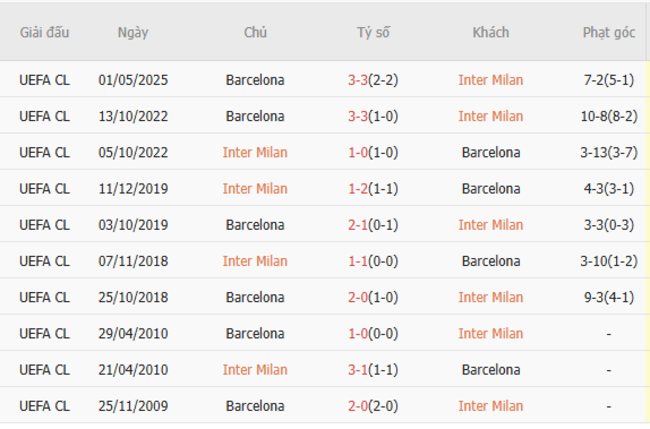This screenshot has width=650, height=429.
Task: Click the 3-10(1-2) corner kick result
Action: (609, 261)
